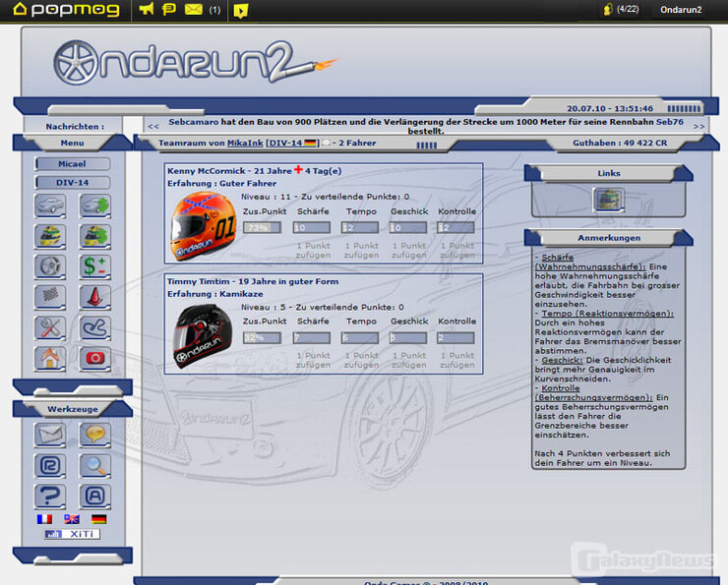Open the checkered flag races icon

[x=50, y=297]
